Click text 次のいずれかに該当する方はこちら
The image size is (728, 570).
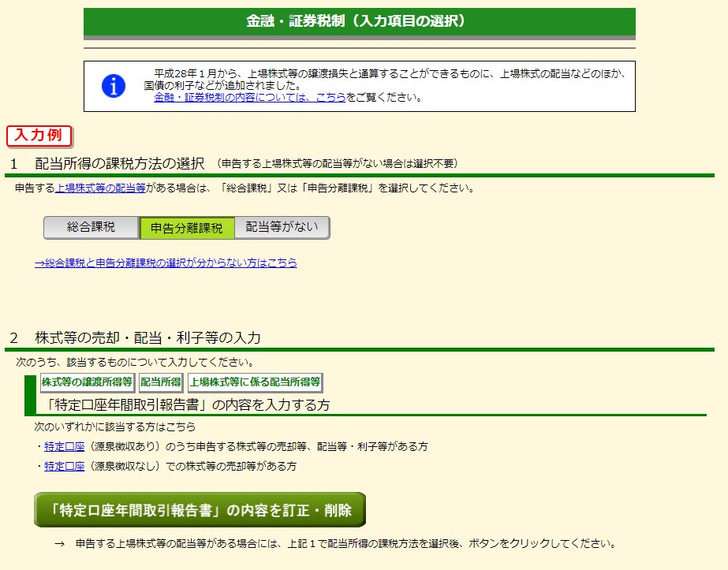pos(114,427)
